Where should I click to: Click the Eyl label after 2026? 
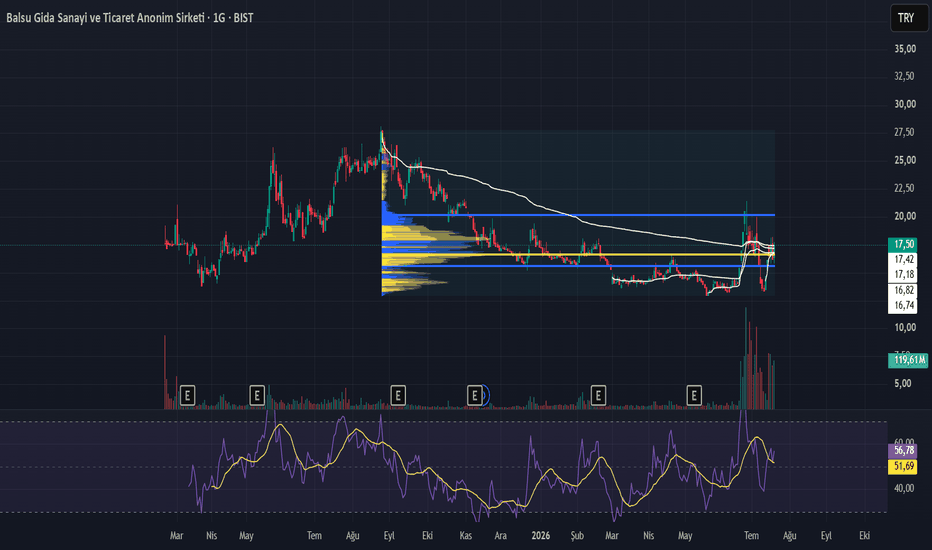[x=826, y=536]
